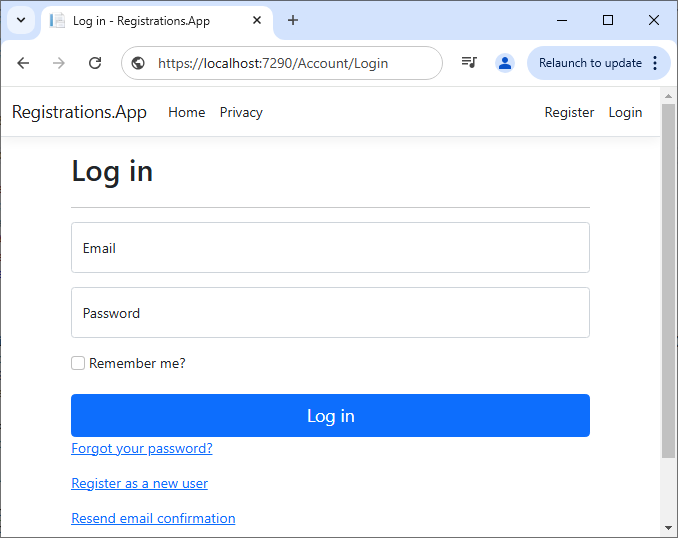Minimize the browser window
Viewport: 678px width, 538px height.
tap(562, 20)
